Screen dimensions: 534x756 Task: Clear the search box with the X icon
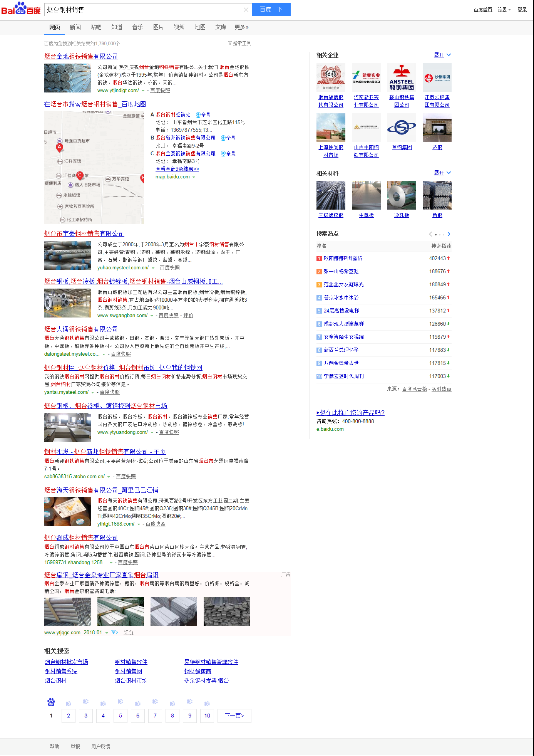pyautogui.click(x=246, y=10)
